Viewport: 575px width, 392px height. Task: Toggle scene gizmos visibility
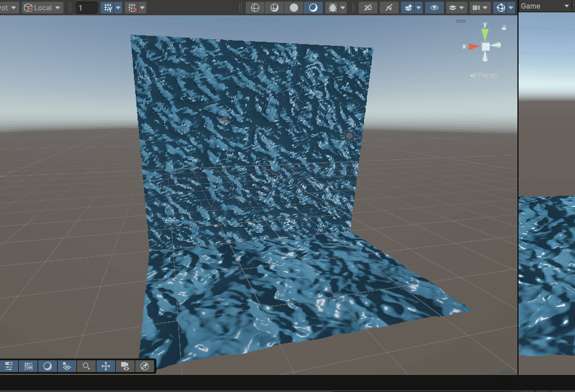click(500, 8)
